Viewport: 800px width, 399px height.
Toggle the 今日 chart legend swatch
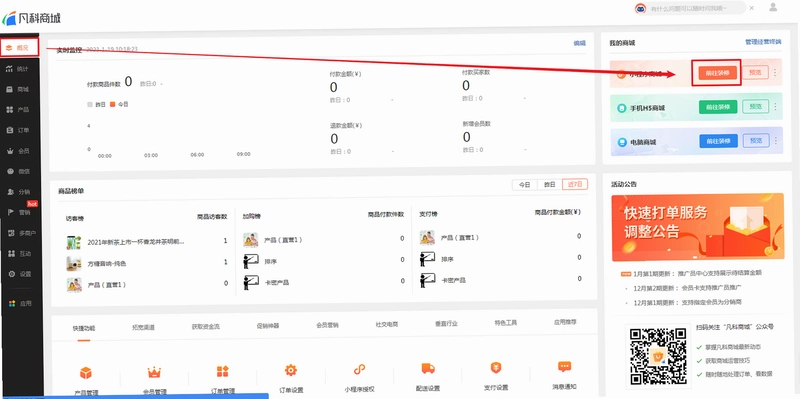pos(113,104)
